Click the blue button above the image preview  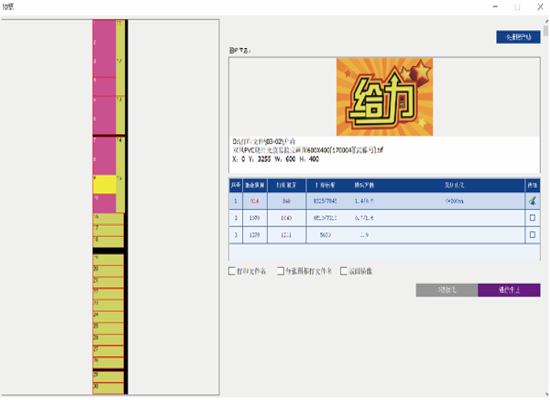[518, 37]
